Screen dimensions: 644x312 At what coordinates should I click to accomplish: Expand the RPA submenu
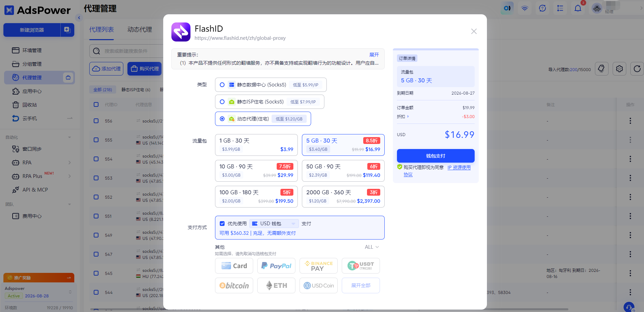click(70, 163)
